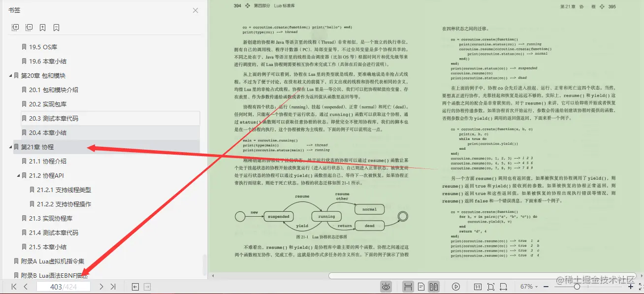
Task: Remove the selected bookmark
Action: pyautogui.click(x=56, y=27)
